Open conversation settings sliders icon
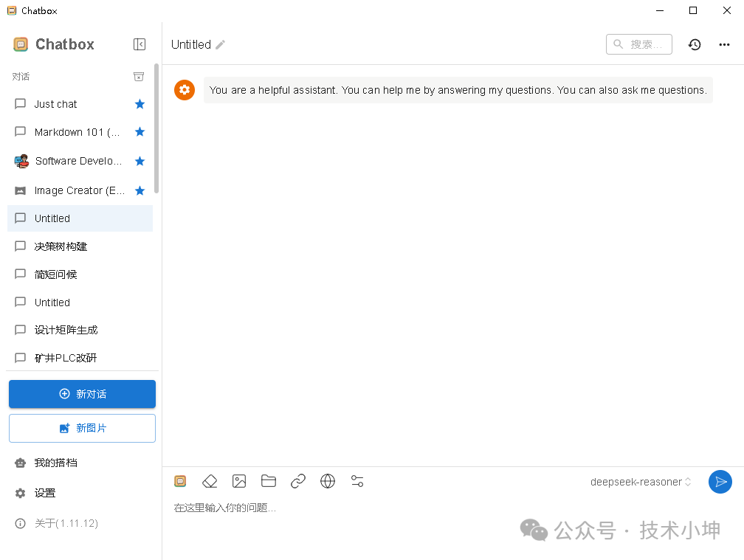 pyautogui.click(x=357, y=481)
